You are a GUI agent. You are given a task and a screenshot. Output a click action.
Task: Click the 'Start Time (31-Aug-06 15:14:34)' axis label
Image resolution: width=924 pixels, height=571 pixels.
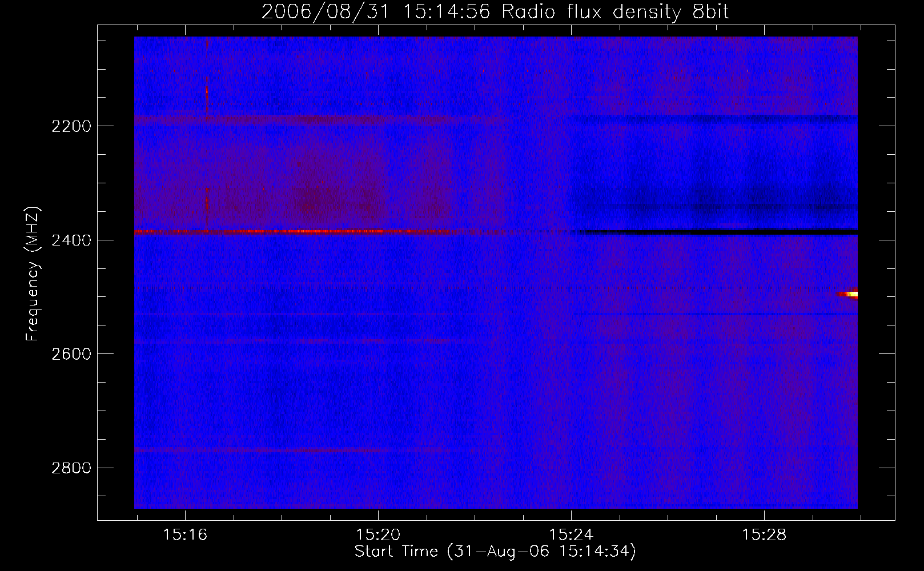(495, 551)
